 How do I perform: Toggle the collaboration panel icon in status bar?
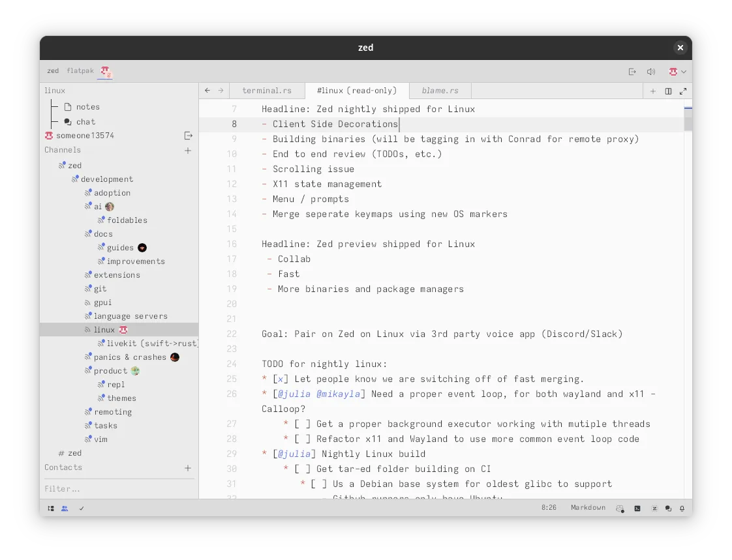[x=65, y=508]
